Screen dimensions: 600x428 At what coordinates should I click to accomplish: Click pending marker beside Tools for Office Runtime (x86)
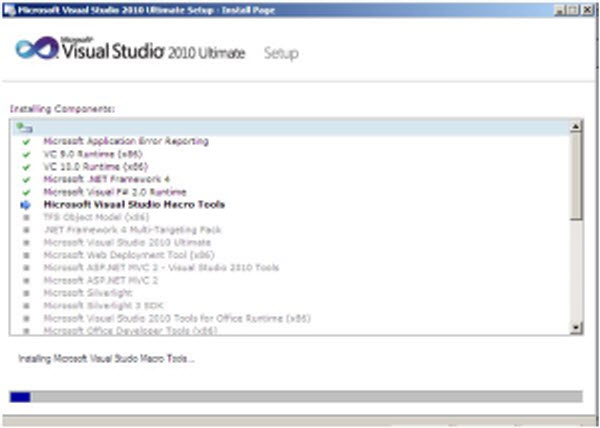point(26,319)
